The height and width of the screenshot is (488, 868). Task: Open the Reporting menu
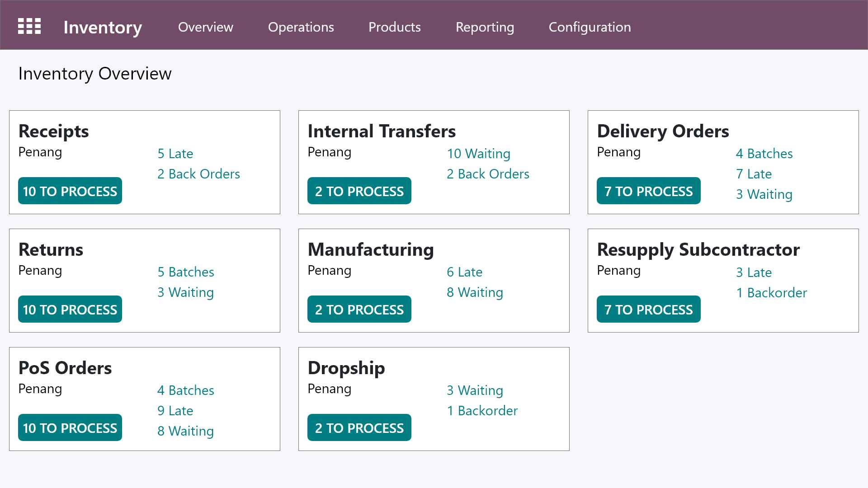click(x=485, y=27)
